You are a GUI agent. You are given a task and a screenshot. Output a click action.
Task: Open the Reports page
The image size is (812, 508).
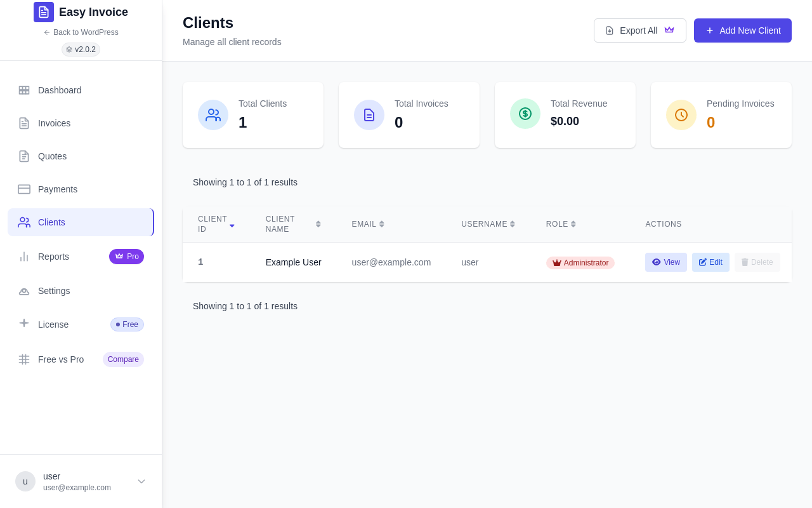coord(81,257)
